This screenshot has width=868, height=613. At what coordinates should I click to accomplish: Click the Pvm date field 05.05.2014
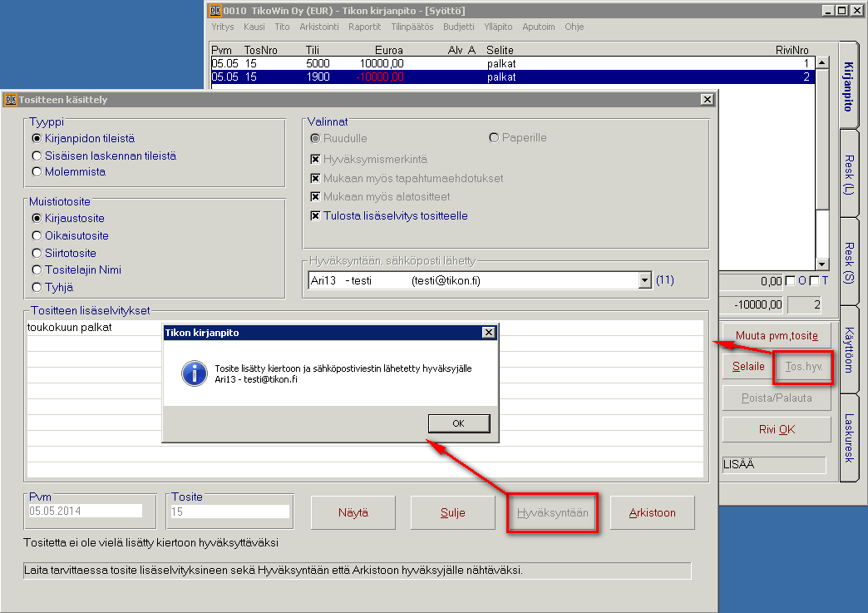coord(86,511)
